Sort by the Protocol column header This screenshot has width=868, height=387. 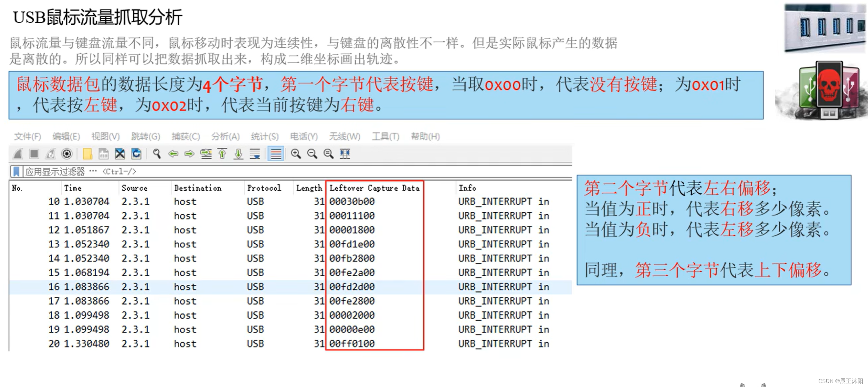[269, 188]
